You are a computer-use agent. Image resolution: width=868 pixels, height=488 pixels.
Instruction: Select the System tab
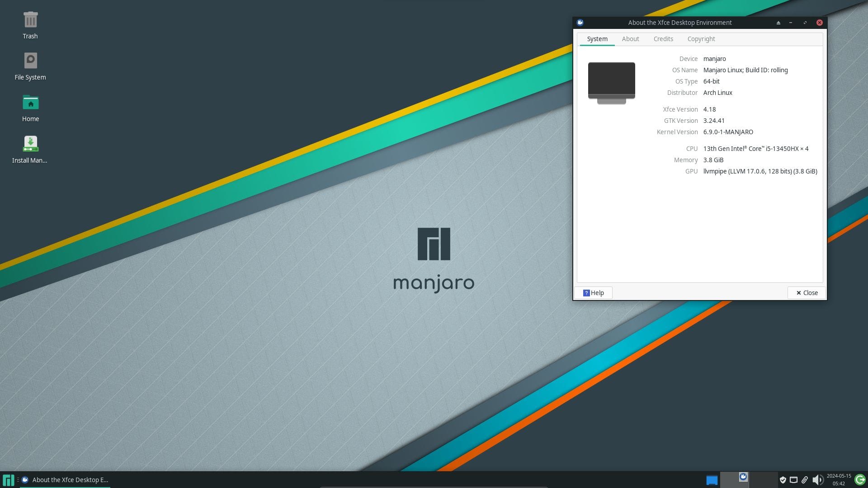[597, 39]
